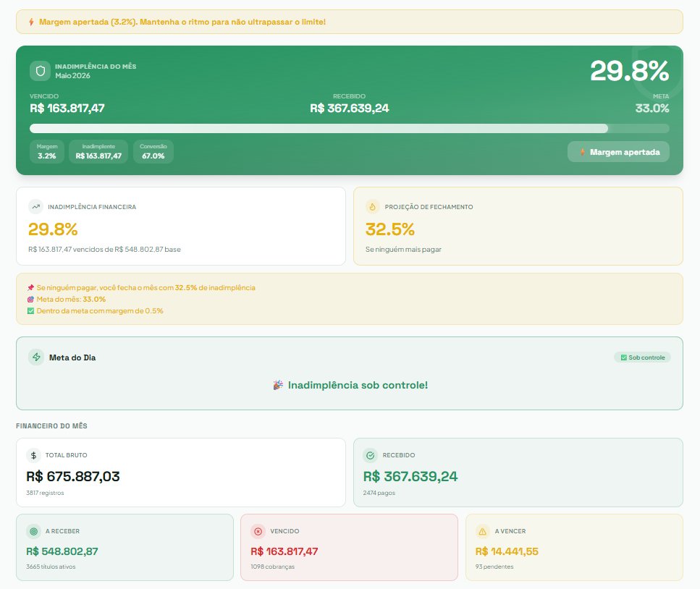This screenshot has width=700, height=589.
Task: Click the Total Bruto R$ 675.887,03 amount
Action: (73, 477)
